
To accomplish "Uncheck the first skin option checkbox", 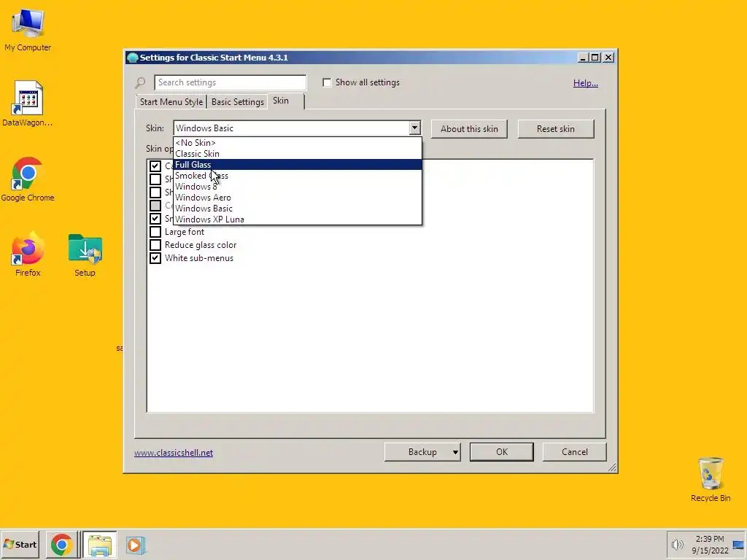I will [155, 166].
